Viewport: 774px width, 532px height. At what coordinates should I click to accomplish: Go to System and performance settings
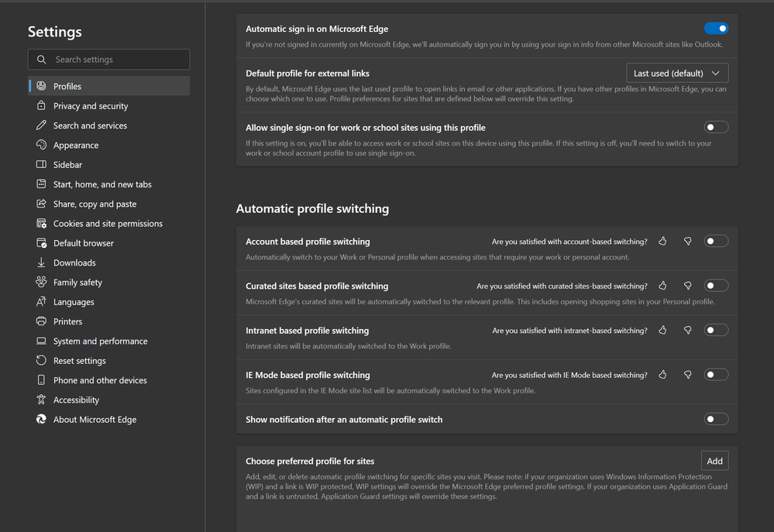[100, 341]
